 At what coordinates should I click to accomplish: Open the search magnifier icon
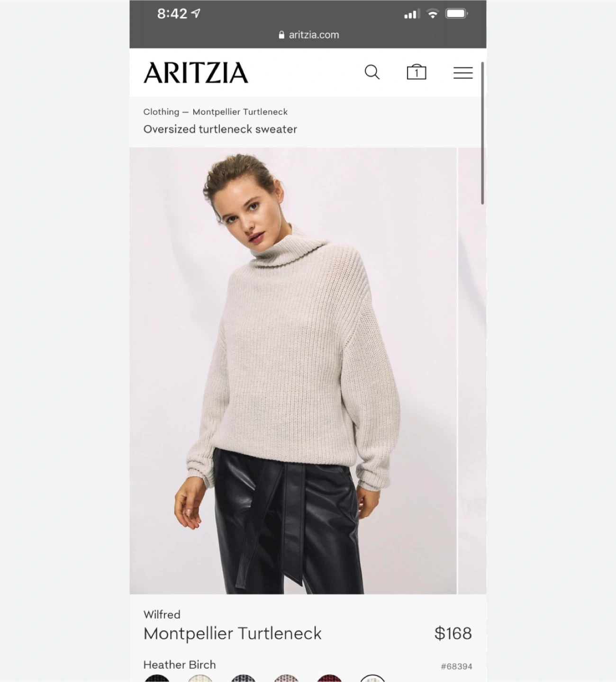point(372,72)
